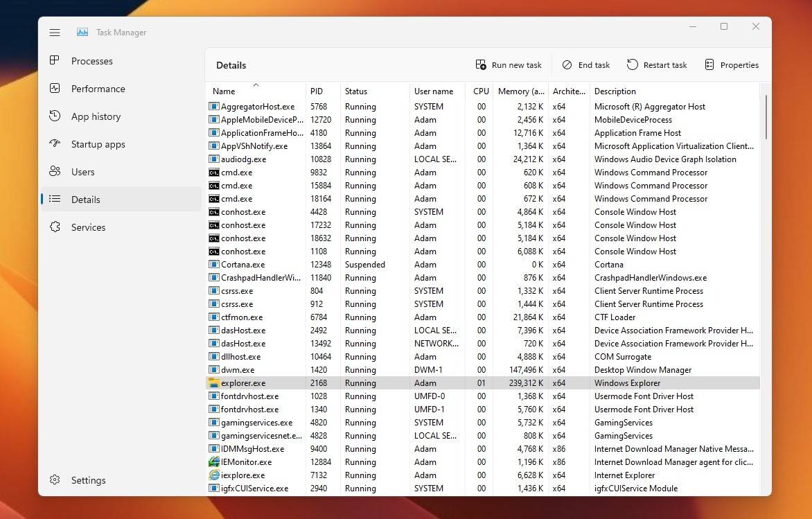View App history via its clock icon
Viewport: 812px width, 519px height.
point(55,116)
